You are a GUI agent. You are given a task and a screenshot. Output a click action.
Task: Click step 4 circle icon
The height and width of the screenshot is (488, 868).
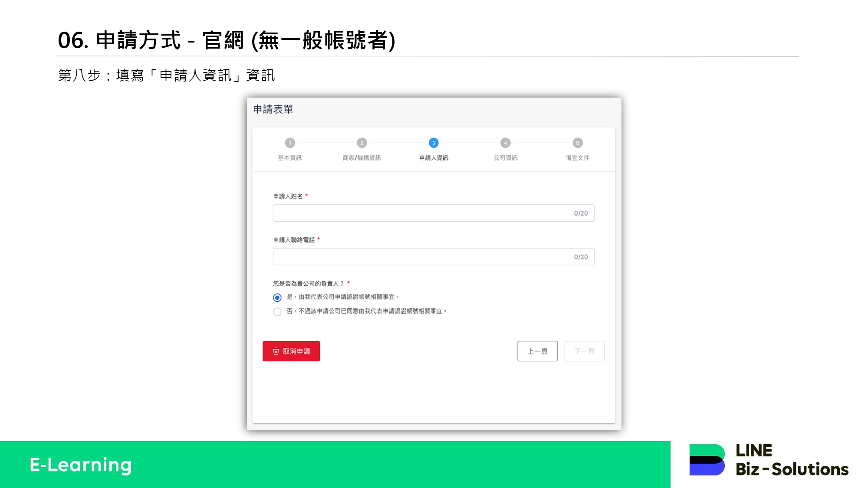[505, 143]
